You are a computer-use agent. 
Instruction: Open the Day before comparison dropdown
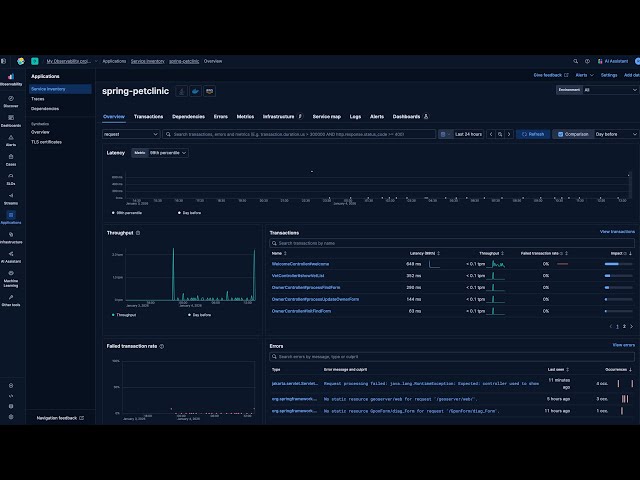click(616, 134)
